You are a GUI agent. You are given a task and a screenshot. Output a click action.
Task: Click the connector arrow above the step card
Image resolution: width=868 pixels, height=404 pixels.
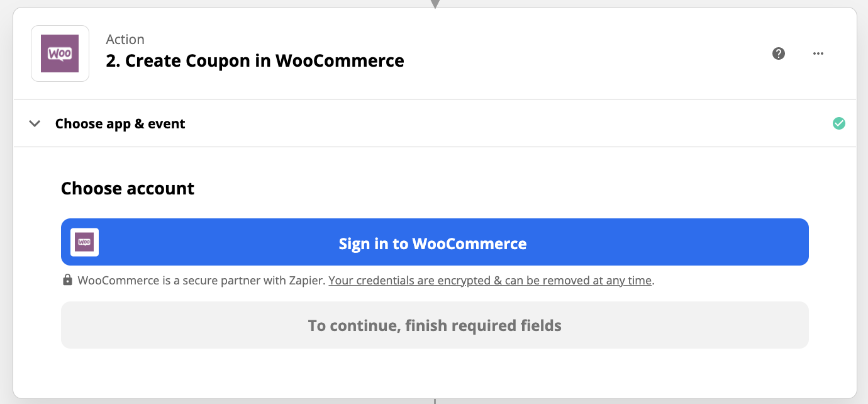tap(435, 3)
